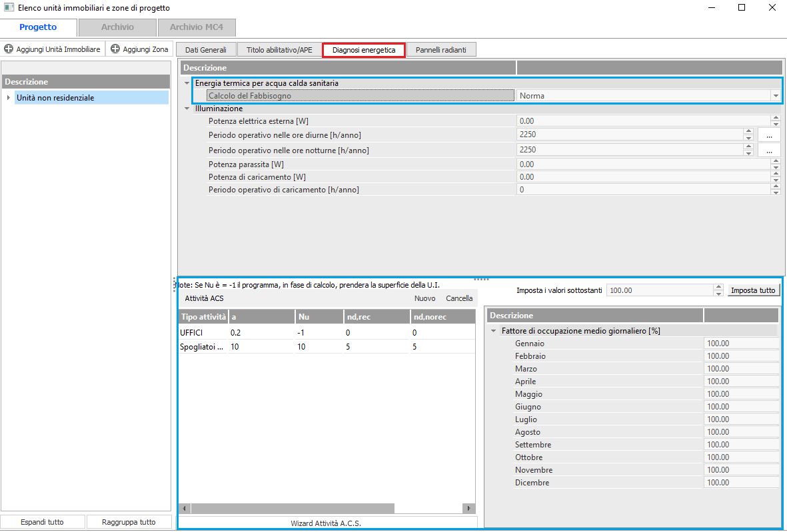The width and height of the screenshot is (787, 532).
Task: Click the plus icon for Aggiungi Unità Immobiliare
Action: pos(9,49)
